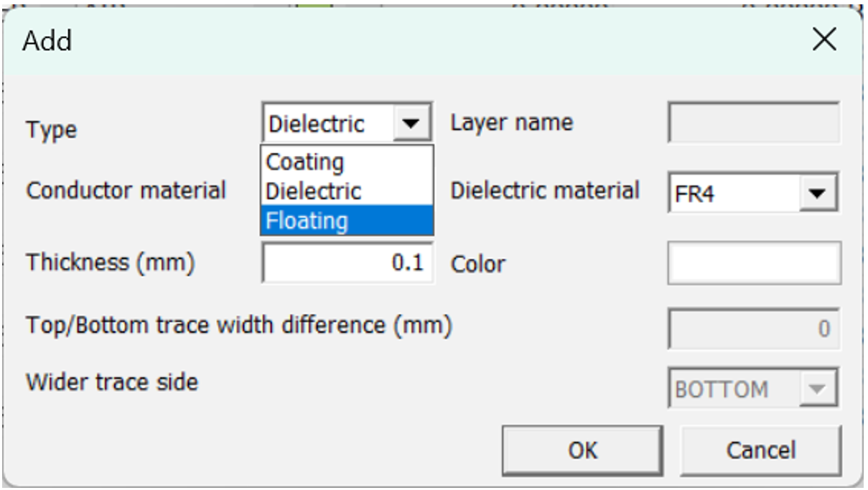The image size is (868, 490).
Task: Open the white Color swatch box
Action: coord(754,263)
